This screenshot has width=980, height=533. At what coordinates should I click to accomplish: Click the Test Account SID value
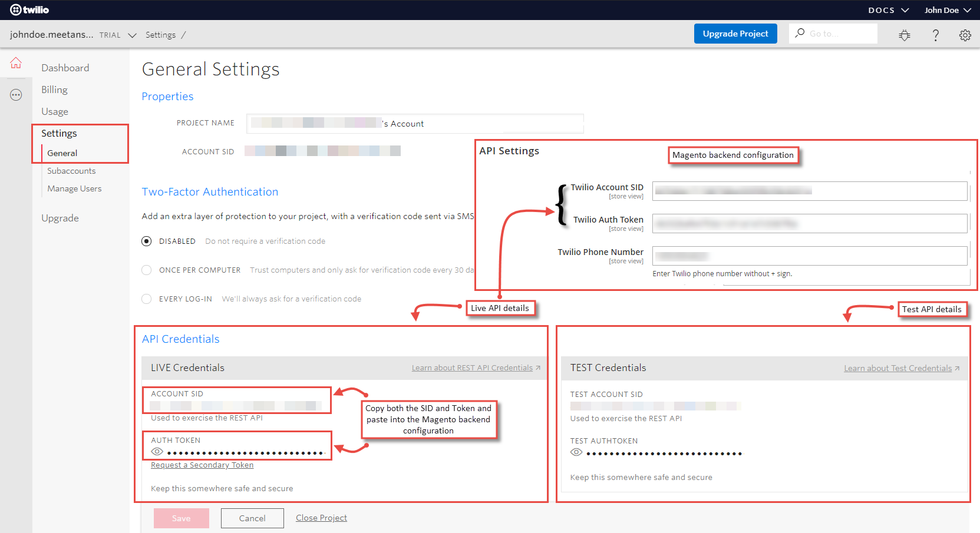point(655,406)
